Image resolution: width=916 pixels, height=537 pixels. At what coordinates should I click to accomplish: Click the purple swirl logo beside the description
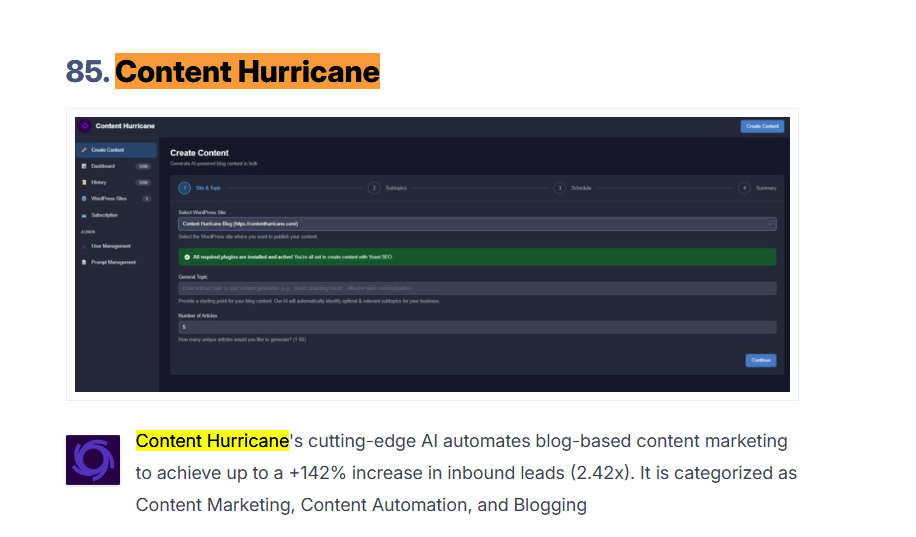click(93, 460)
